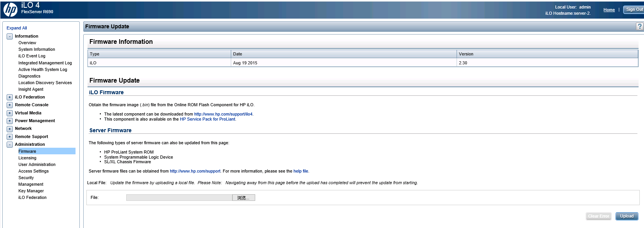Collapse the Administration tree section
The image size is (644, 228).
[x=10, y=145]
